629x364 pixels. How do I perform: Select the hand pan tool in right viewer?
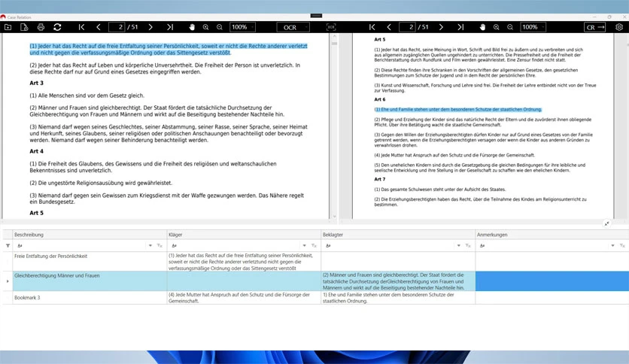482,27
